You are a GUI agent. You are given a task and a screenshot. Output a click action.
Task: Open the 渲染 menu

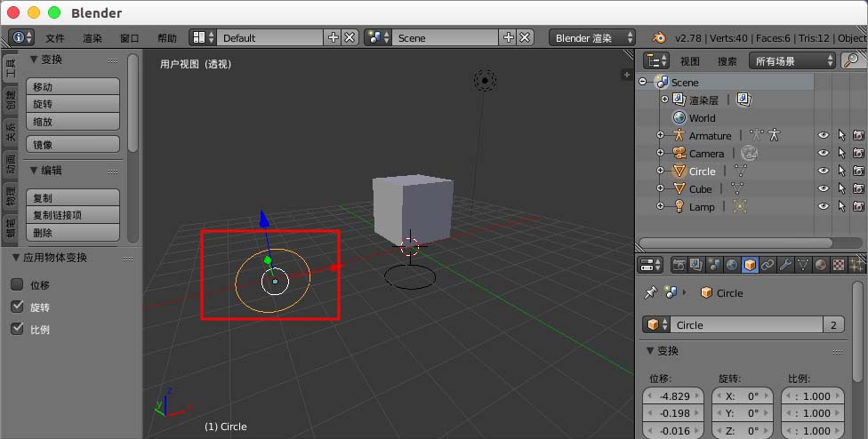[x=92, y=38]
